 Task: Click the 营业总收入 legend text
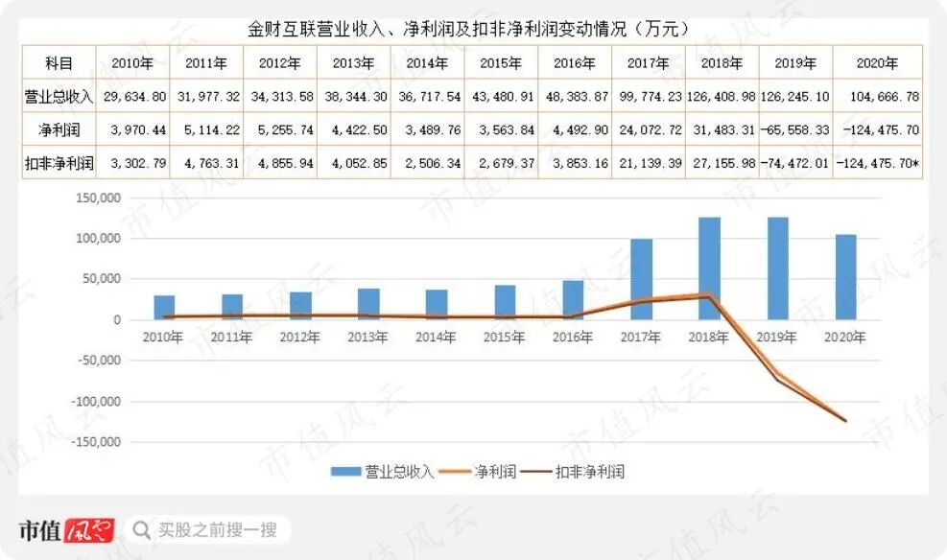tap(398, 472)
